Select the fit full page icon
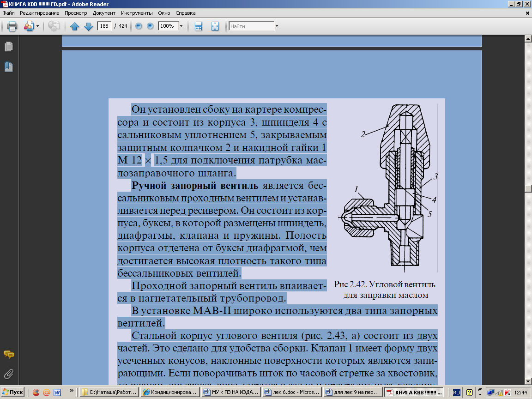The height and width of the screenshot is (399, 532). pyautogui.click(x=215, y=26)
